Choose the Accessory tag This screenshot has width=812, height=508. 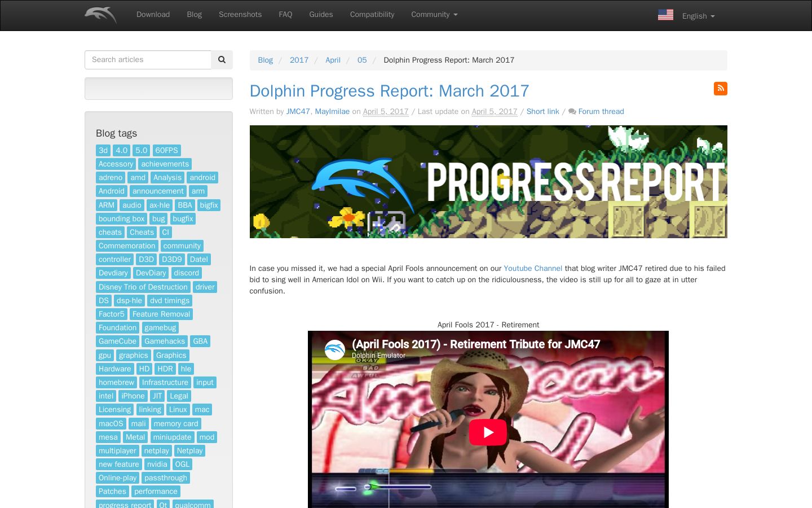(116, 164)
